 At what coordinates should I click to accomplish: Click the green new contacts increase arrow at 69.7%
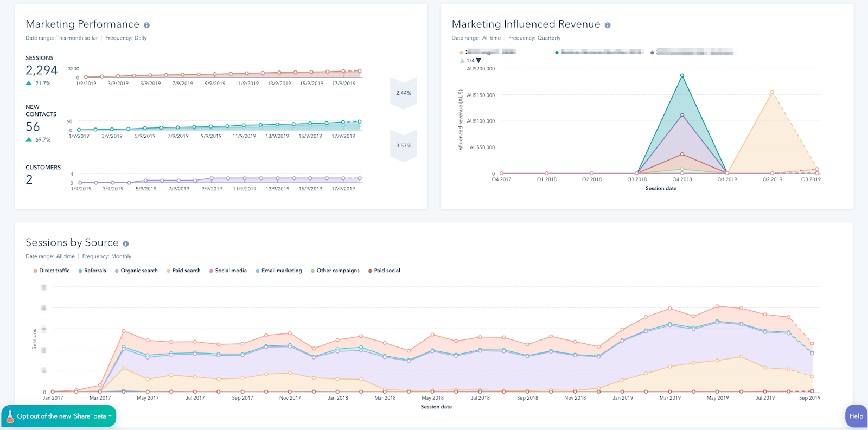(x=29, y=140)
